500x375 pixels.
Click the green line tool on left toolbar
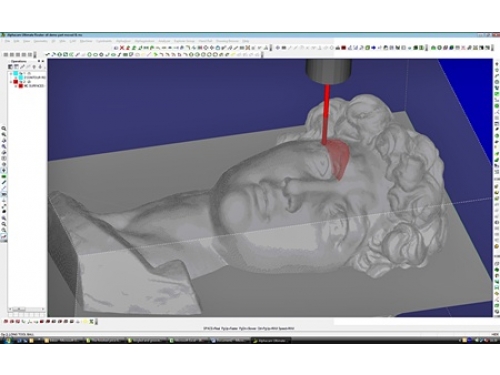point(4,177)
